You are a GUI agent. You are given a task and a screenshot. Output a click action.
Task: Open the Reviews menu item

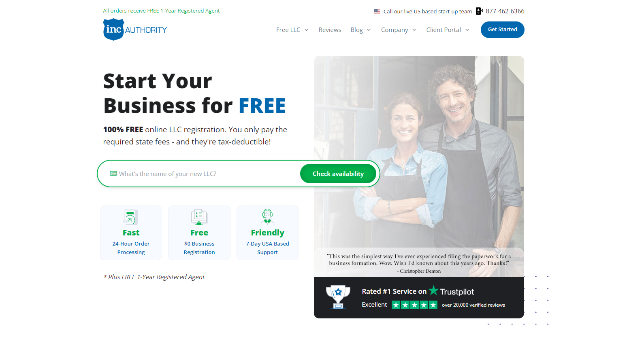(x=330, y=30)
